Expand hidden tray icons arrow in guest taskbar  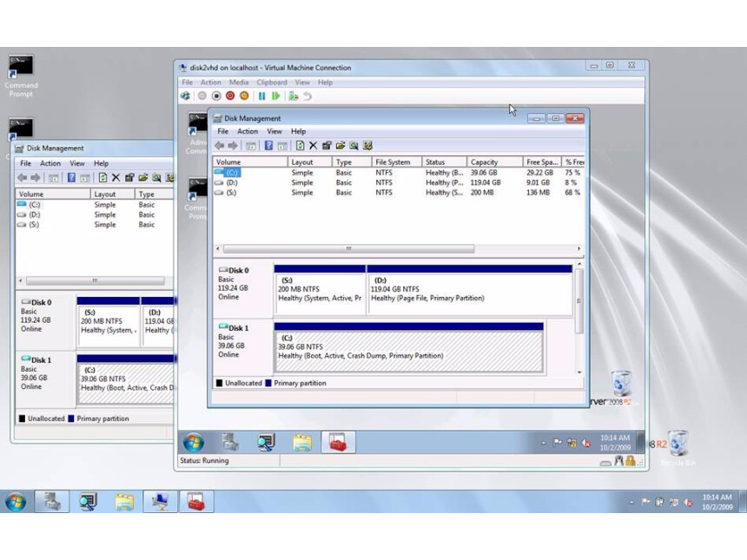point(544,443)
